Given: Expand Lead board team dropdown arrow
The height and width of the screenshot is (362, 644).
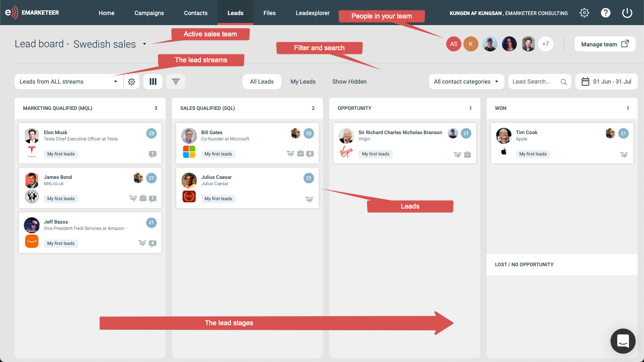Looking at the screenshot, I should tap(144, 44).
